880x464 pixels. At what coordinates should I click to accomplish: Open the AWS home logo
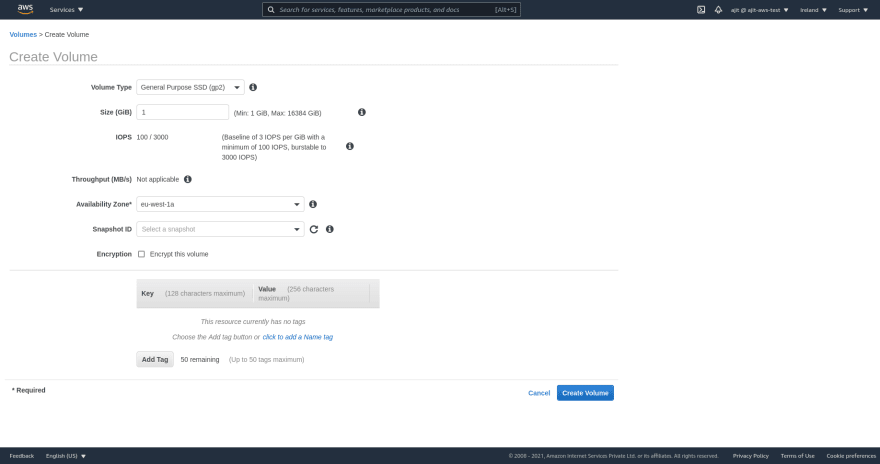pos(25,9)
